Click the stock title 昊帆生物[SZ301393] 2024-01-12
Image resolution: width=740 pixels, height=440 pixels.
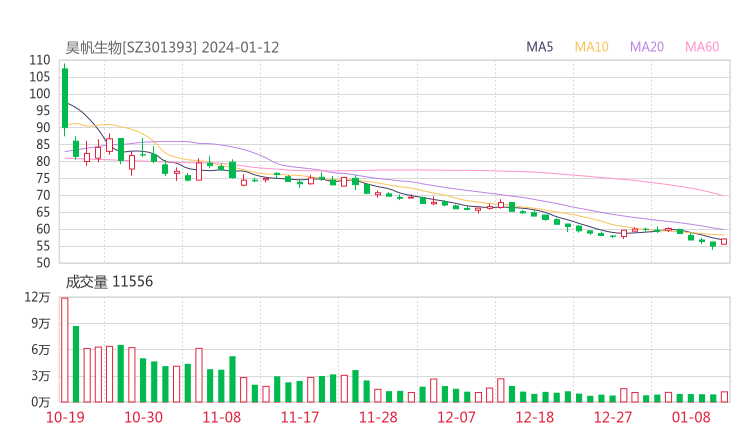coord(172,48)
